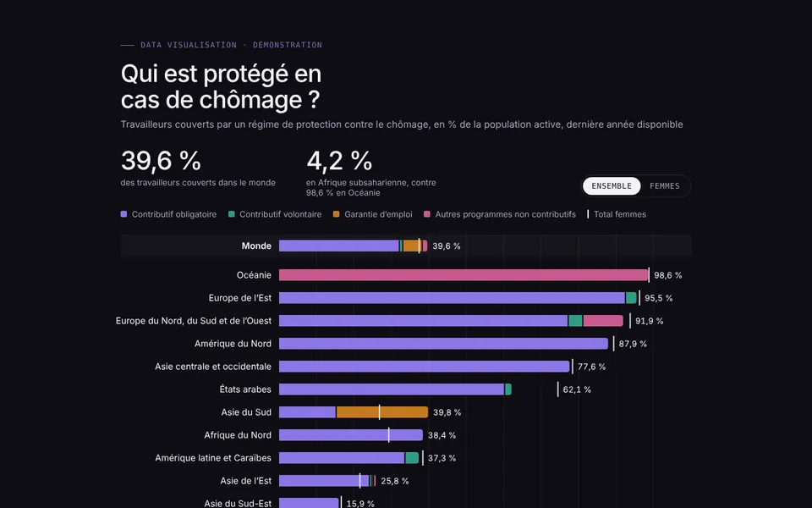The width and height of the screenshot is (812, 508).
Task: Click the white women marker on Afrique du Nord bar
Action: (389, 435)
